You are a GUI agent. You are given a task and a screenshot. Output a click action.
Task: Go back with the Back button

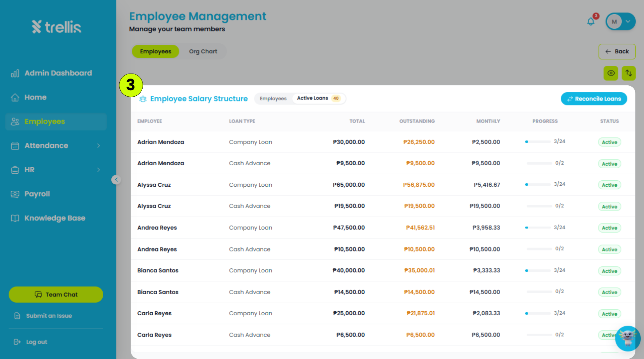pyautogui.click(x=617, y=51)
